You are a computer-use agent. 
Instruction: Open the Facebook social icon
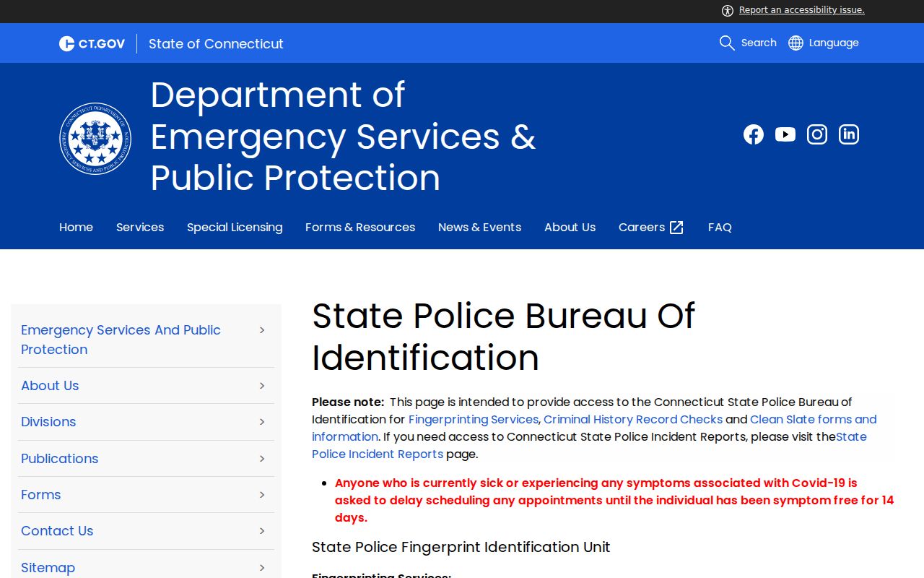754,134
